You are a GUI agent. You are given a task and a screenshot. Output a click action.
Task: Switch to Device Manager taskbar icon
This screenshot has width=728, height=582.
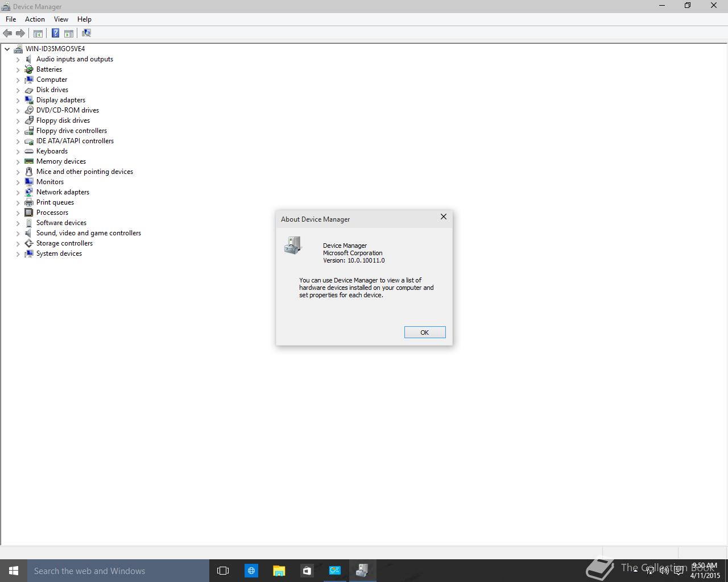point(362,571)
